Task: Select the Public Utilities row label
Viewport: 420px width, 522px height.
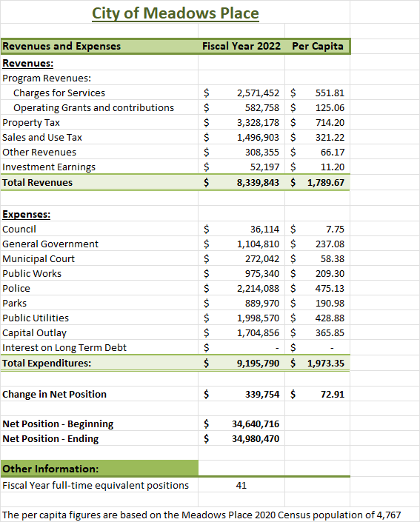Action: pyautogui.click(x=36, y=318)
